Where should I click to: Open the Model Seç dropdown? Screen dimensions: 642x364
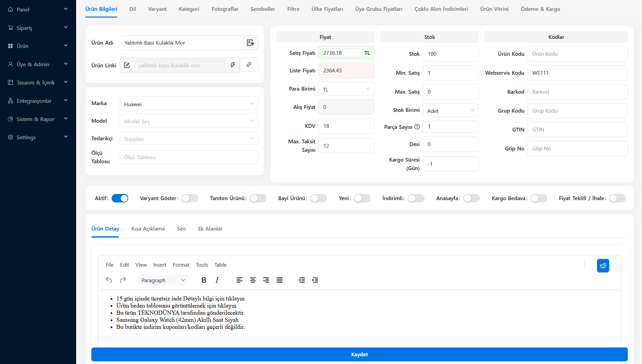pos(189,121)
